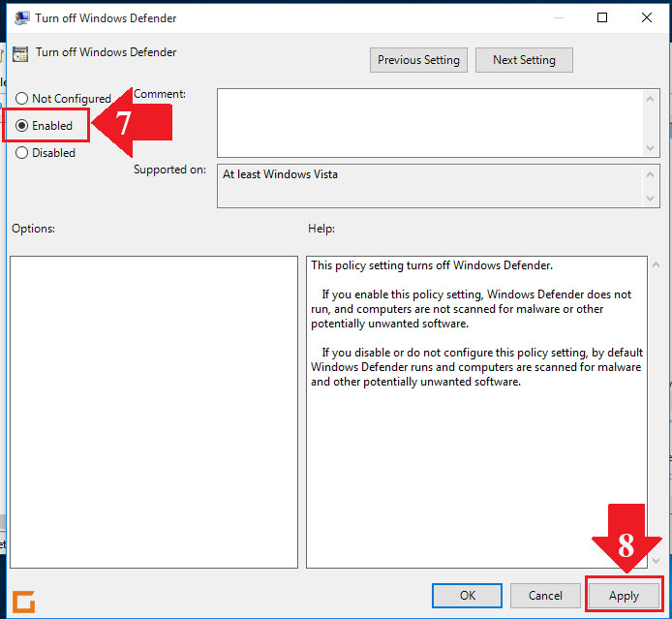
Task: Click the 'Comment:' label
Action: [x=160, y=94]
